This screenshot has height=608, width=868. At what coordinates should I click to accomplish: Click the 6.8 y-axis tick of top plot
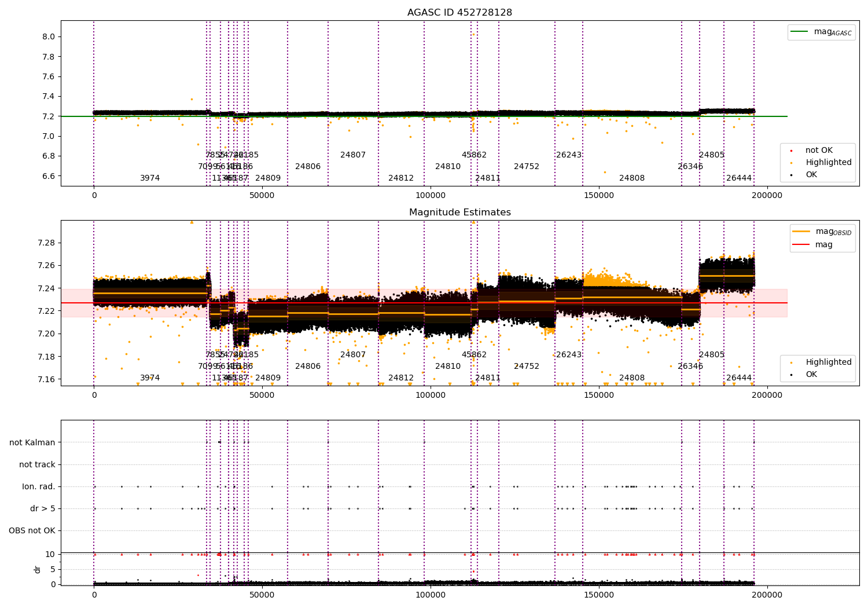[x=48, y=156]
